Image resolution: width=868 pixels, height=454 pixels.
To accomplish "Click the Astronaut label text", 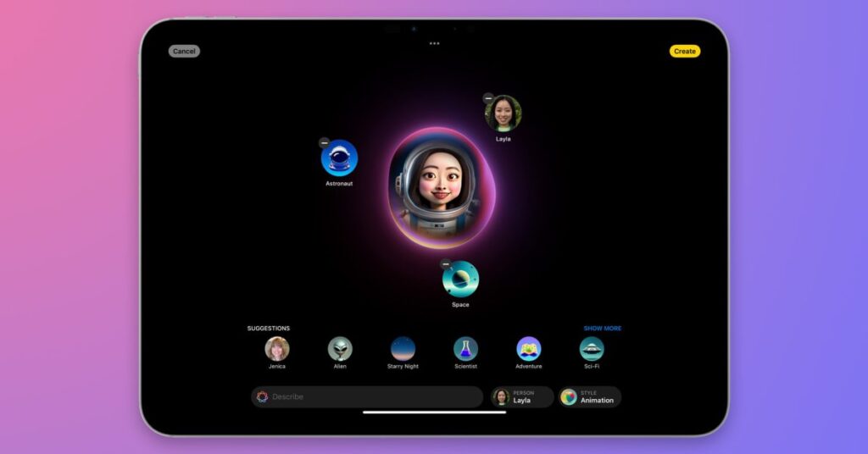I will [339, 184].
